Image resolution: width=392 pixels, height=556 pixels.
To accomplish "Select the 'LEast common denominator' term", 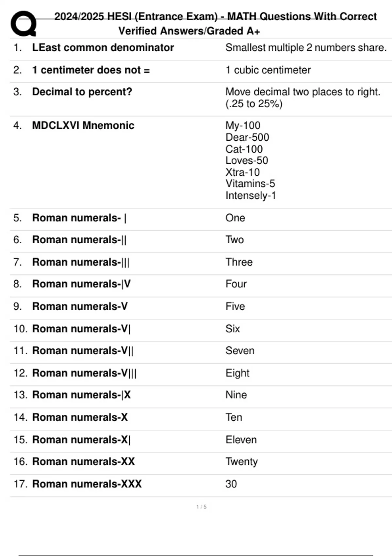I will coord(103,47).
